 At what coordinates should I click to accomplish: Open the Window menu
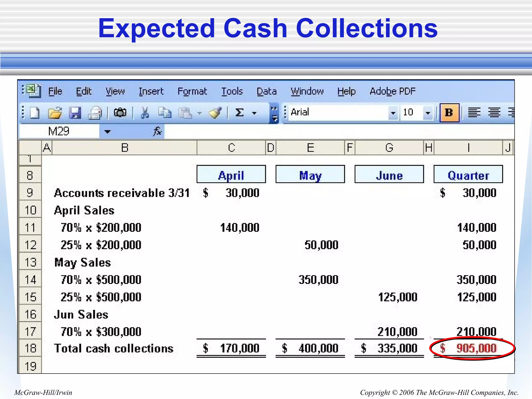tap(307, 91)
